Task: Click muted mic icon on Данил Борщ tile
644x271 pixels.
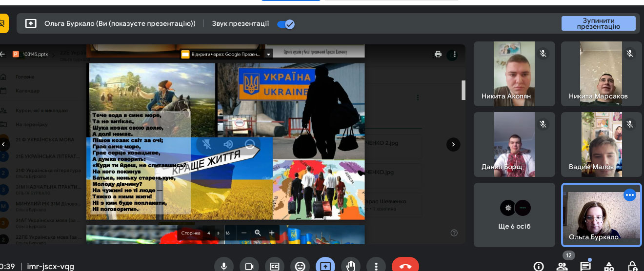Action: point(543,124)
